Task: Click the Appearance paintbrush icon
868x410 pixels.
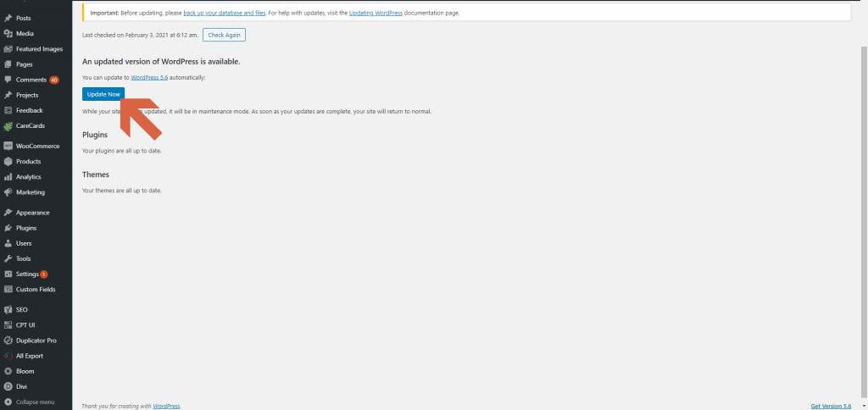Action: [8, 213]
